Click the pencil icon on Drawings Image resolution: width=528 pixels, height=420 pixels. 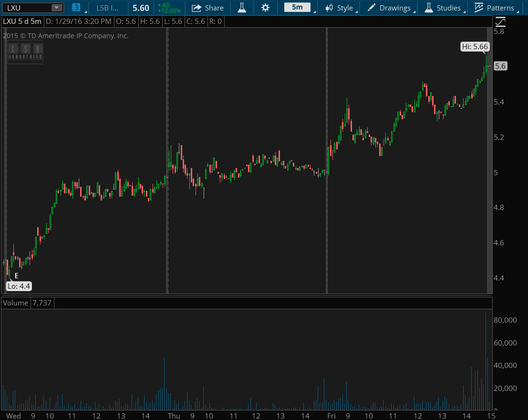372,8
